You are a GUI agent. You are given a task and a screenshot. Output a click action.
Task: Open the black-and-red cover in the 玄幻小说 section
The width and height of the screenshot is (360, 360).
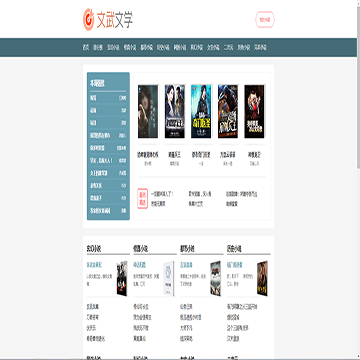coord(122,278)
